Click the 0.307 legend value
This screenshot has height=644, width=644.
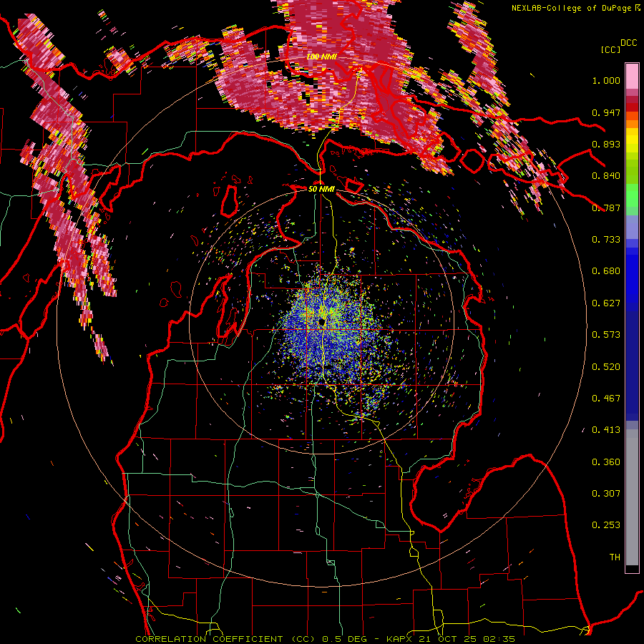(606, 494)
